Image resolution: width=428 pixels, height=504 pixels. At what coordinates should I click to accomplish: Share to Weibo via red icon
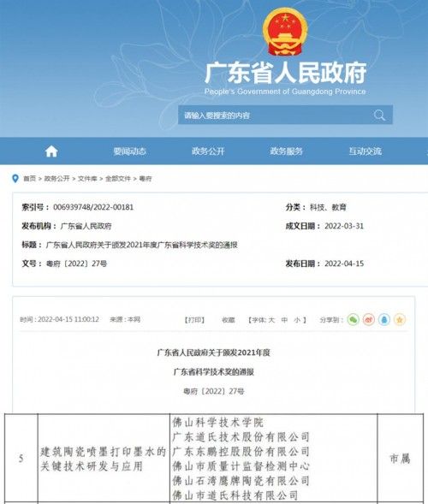click(369, 319)
